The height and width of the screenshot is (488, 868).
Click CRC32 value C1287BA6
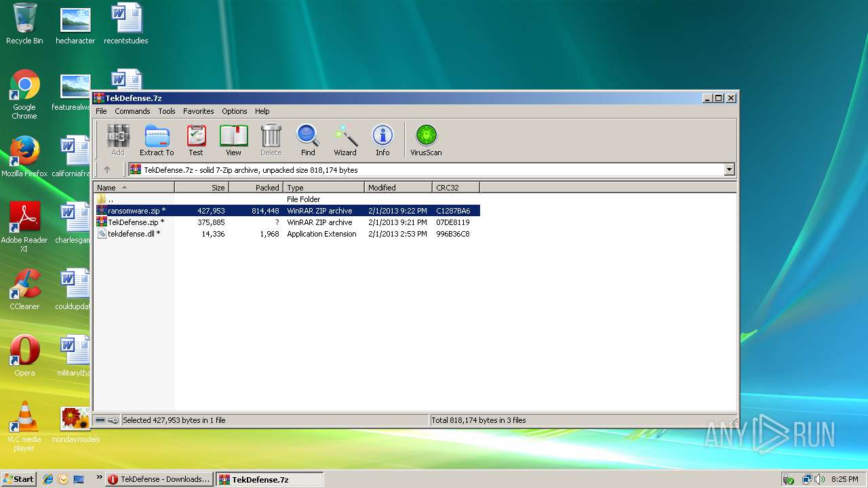click(453, 211)
